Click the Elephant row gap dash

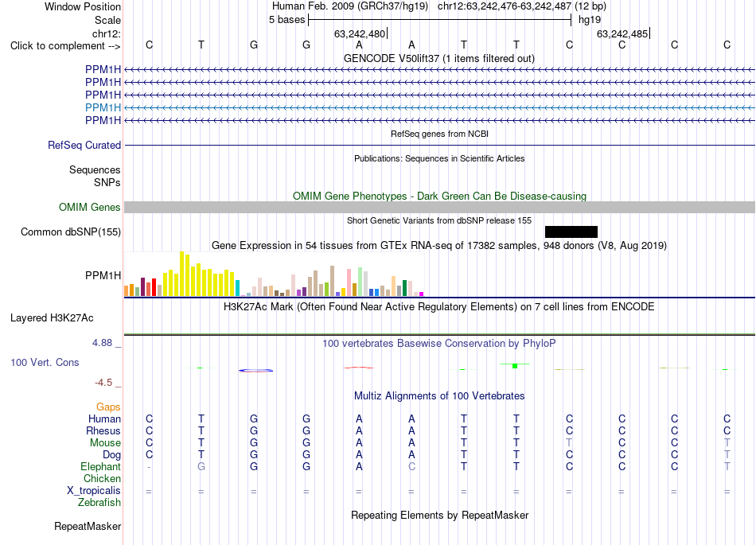[149, 467]
